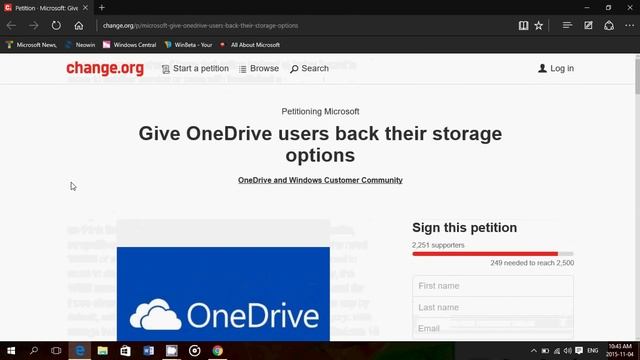Image resolution: width=640 pixels, height=360 pixels.
Task: Click the petition title heading text
Action: (320, 144)
